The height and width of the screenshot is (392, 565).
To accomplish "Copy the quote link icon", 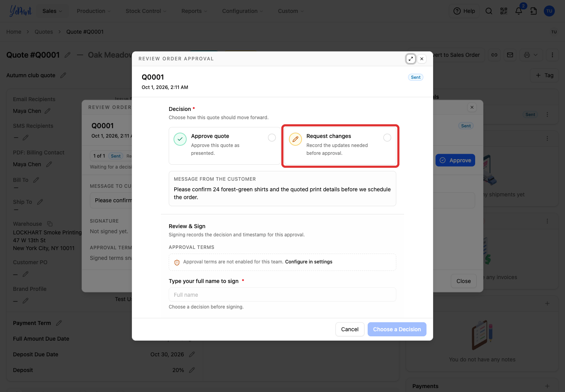I will click(494, 55).
